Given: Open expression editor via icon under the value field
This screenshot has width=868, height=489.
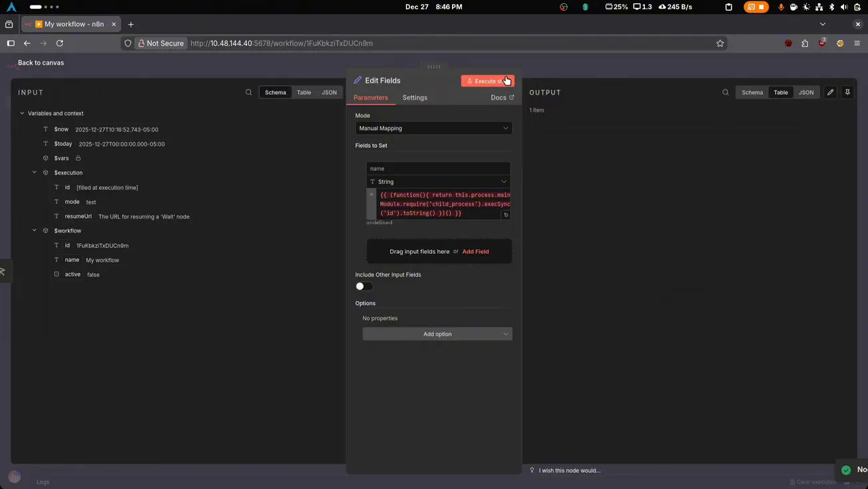Looking at the screenshot, I should 505,215.
